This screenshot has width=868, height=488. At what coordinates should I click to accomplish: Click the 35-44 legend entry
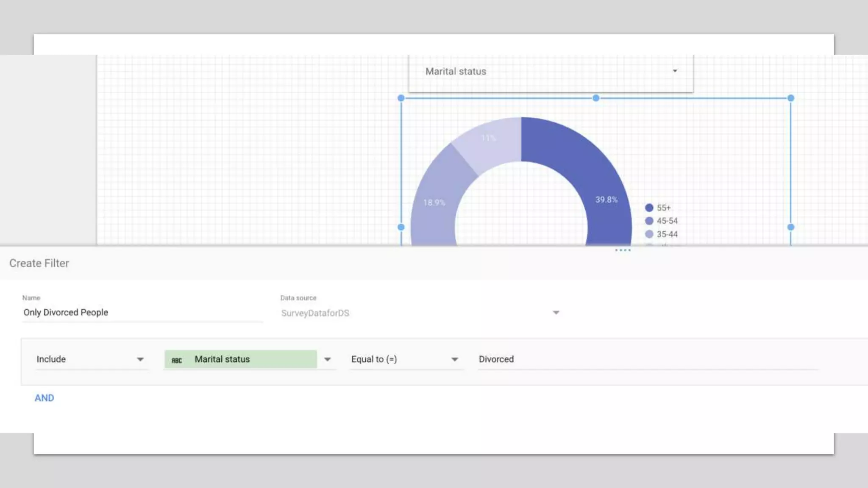(x=667, y=234)
